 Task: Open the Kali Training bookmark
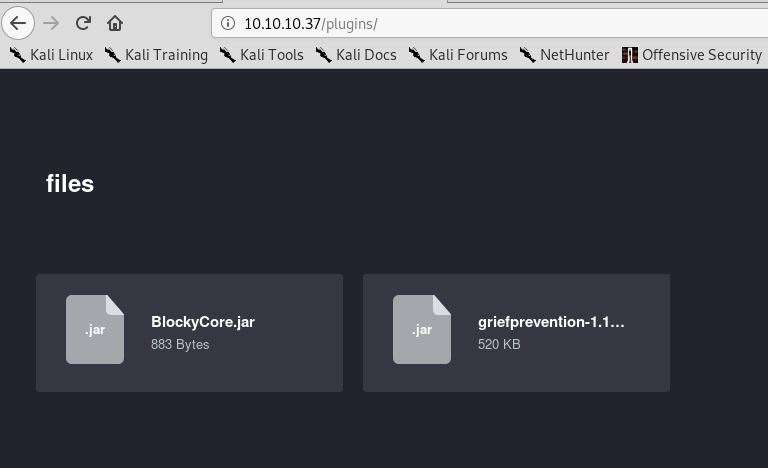pyautogui.click(x=156, y=55)
